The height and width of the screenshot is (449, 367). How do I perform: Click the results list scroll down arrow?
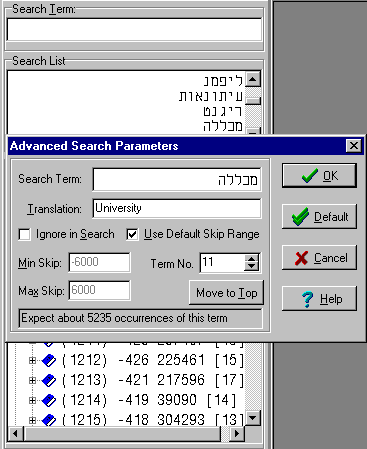(x=253, y=418)
